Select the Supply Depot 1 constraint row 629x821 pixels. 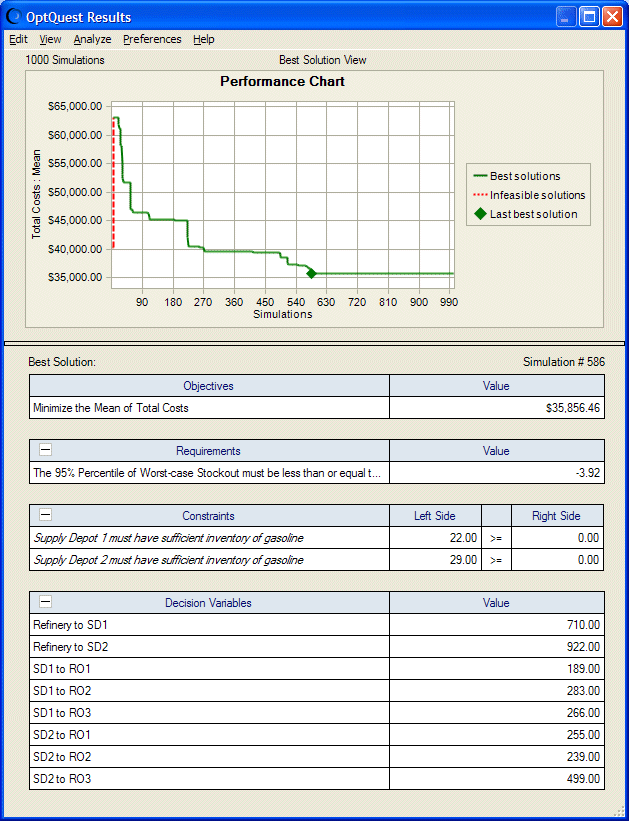[x=316, y=538]
